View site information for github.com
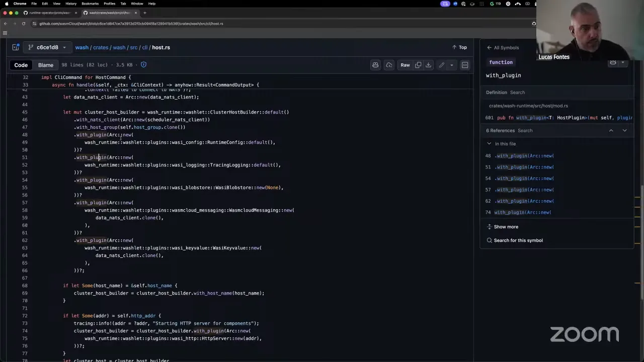The image size is (644, 362). tap(35, 24)
